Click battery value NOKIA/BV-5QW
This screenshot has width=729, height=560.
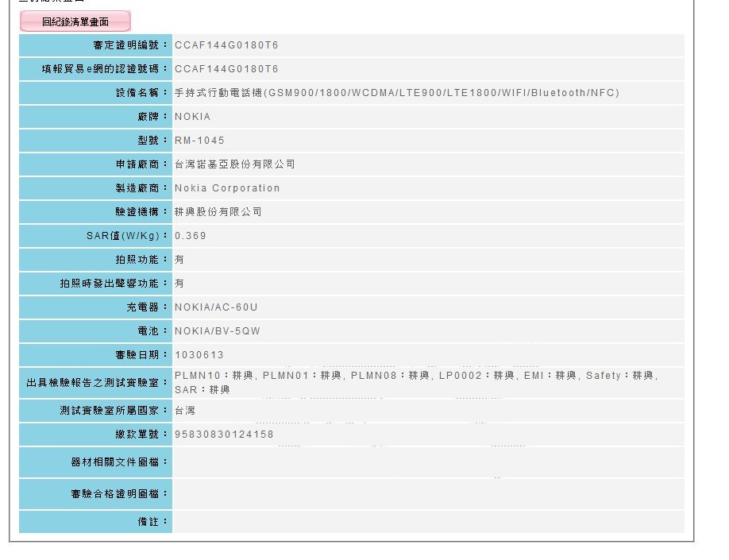tap(218, 330)
